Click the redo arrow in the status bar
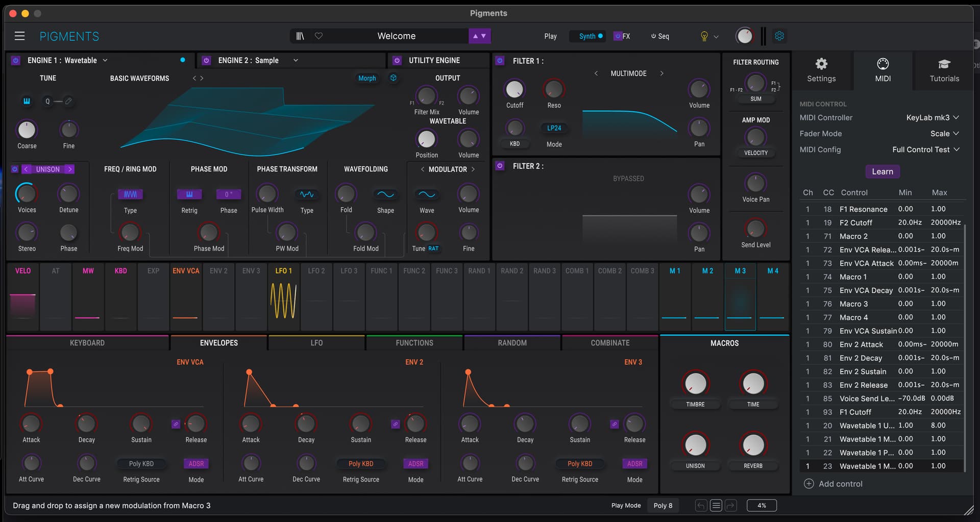This screenshot has height=522, width=980. click(x=731, y=506)
